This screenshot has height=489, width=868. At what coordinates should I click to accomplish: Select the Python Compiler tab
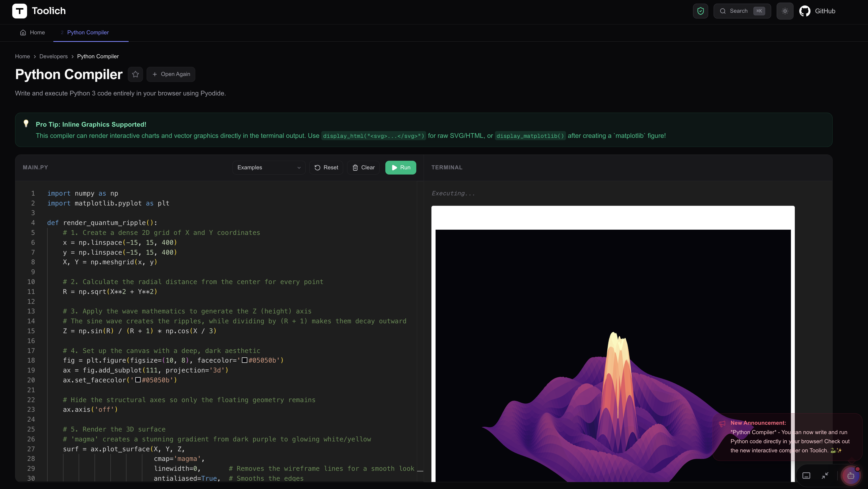tap(91, 33)
